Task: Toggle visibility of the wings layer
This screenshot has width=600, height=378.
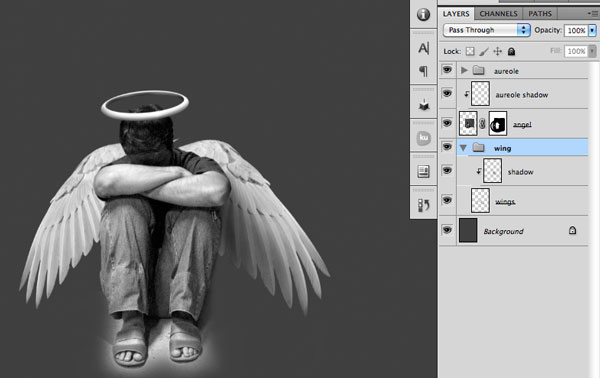Action: pos(447,200)
